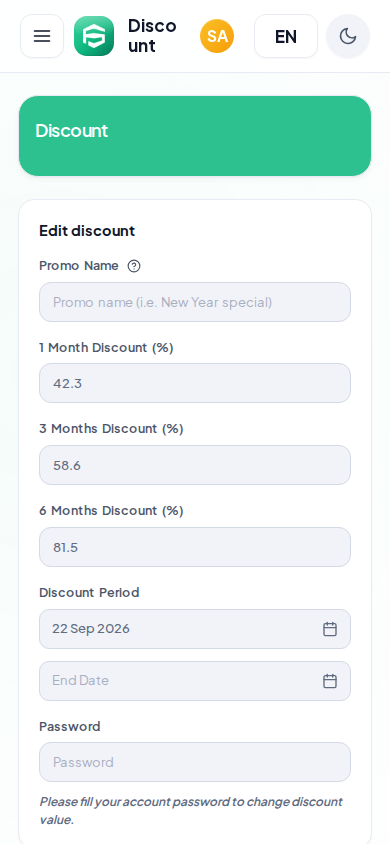The image size is (390, 844).
Task: Click the Promo Name label
Action: pyautogui.click(x=79, y=266)
